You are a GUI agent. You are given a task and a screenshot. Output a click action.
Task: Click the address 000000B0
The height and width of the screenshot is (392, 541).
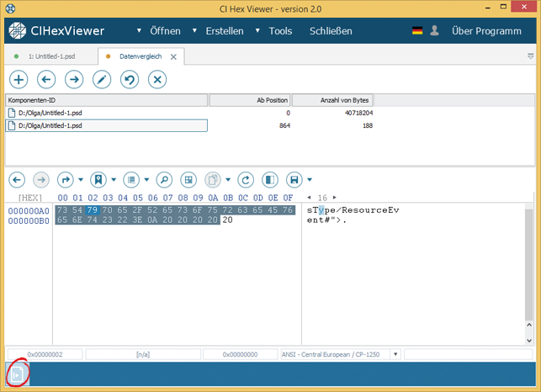click(29, 220)
